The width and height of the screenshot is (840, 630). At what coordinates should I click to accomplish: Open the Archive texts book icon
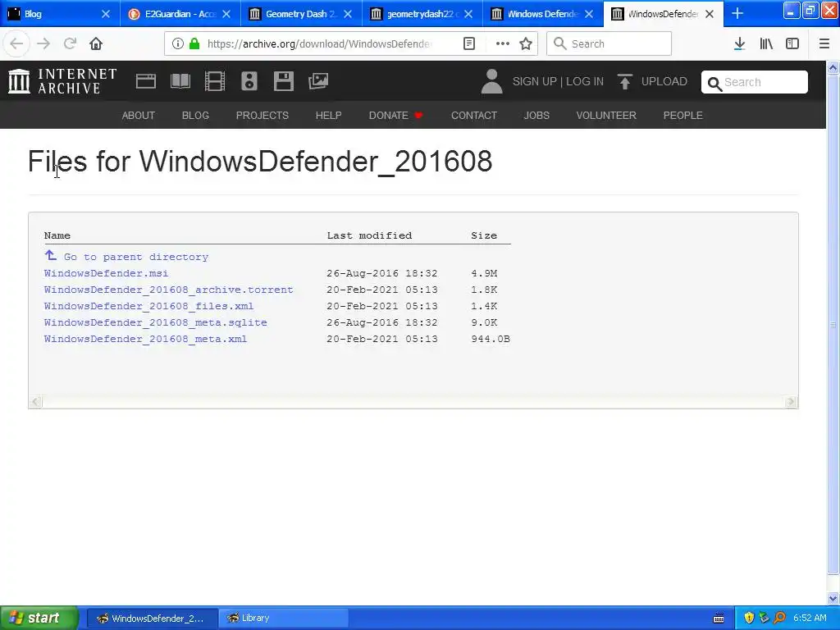pyautogui.click(x=180, y=81)
